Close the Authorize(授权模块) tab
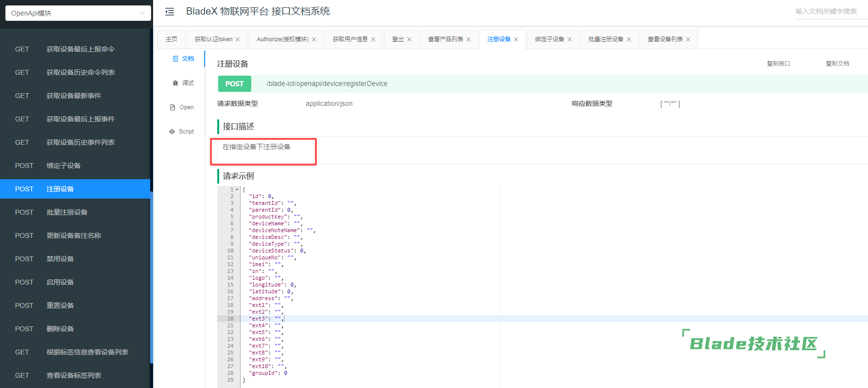Screen dimensions: 868x388 point(314,39)
